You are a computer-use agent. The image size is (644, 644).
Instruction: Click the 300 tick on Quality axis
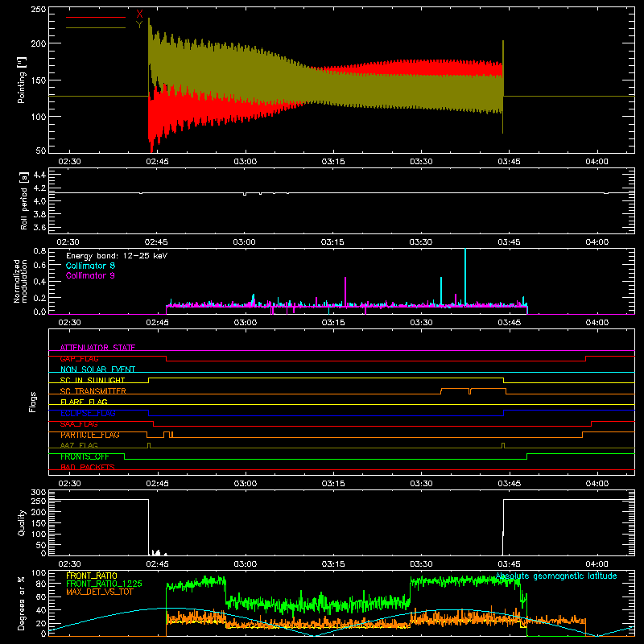pyautogui.click(x=38, y=492)
